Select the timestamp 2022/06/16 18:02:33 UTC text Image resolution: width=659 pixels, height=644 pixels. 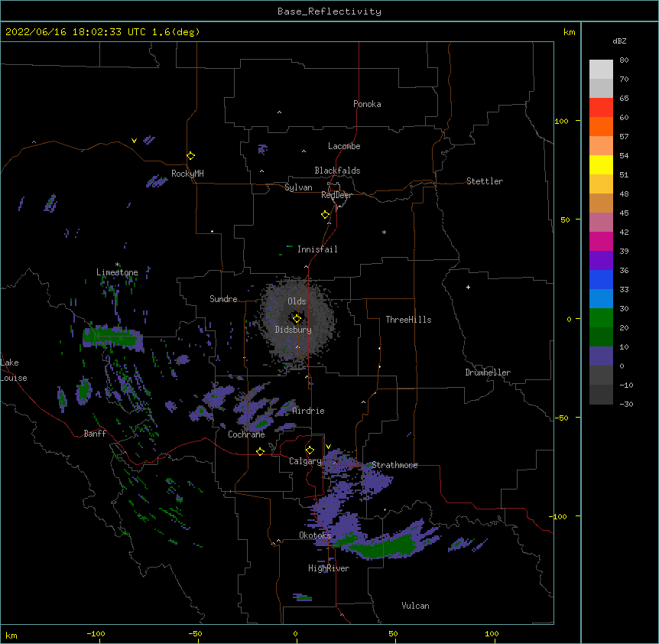pyautogui.click(x=76, y=32)
